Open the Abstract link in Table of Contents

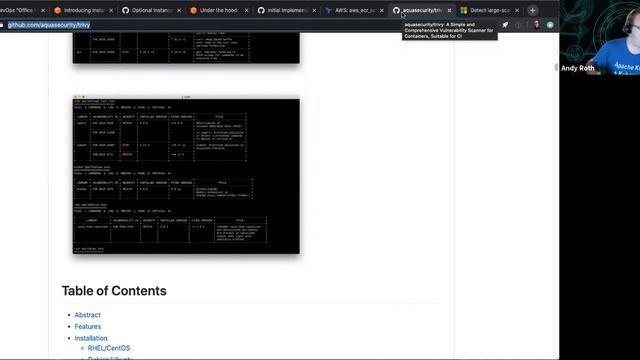pyautogui.click(x=87, y=315)
